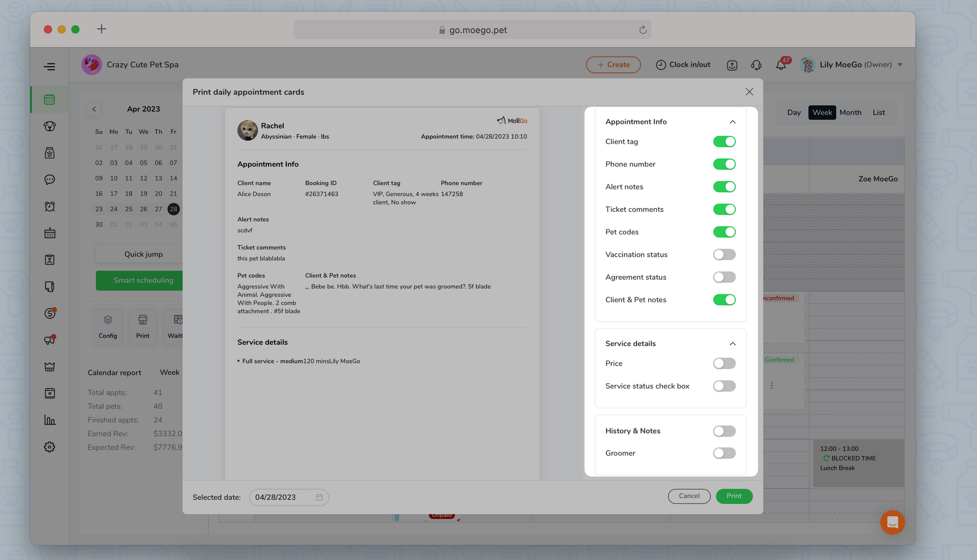Click the green Print button

(x=734, y=496)
